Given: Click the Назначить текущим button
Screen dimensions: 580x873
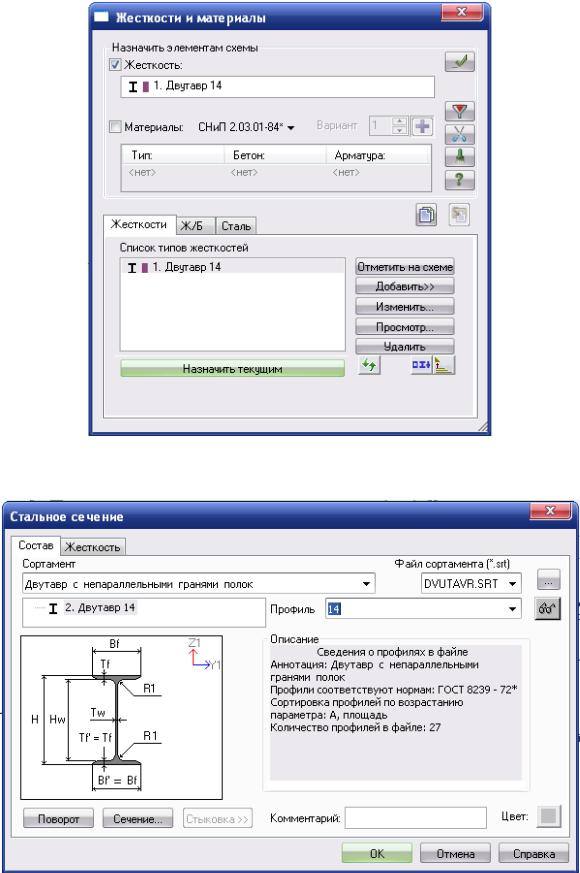Looking at the screenshot, I should click(233, 369).
